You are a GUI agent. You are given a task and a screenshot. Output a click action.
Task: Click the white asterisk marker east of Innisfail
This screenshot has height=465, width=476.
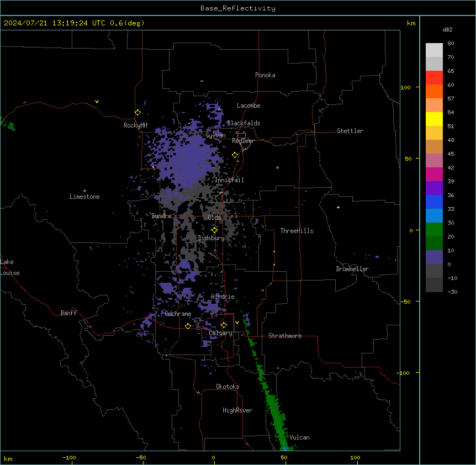277,168
